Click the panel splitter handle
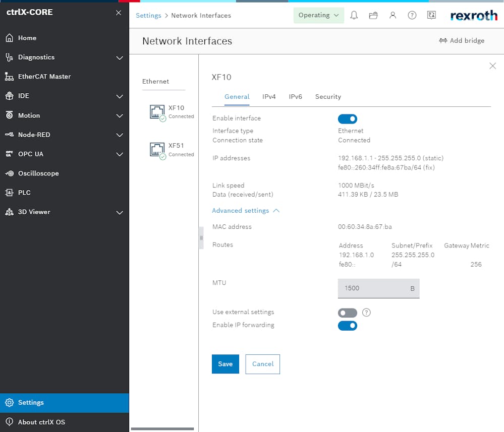The width and height of the screenshot is (504, 432). pos(201,238)
